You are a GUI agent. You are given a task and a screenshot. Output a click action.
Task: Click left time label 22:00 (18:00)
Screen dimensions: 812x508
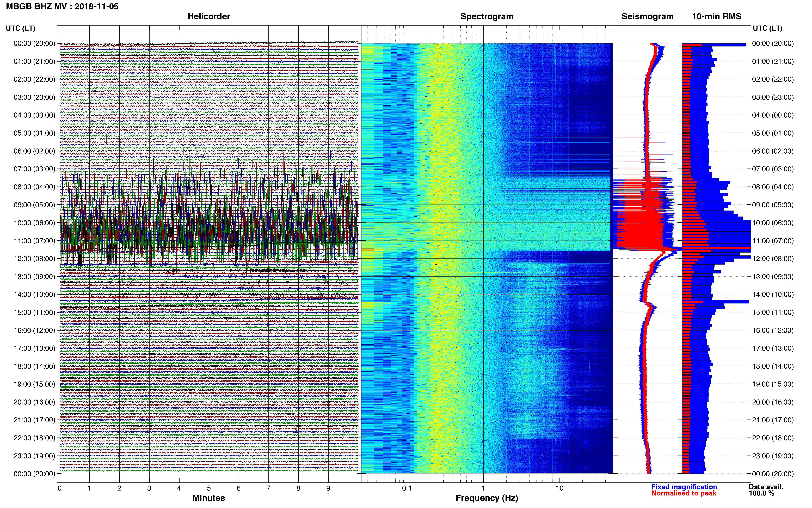(x=34, y=438)
